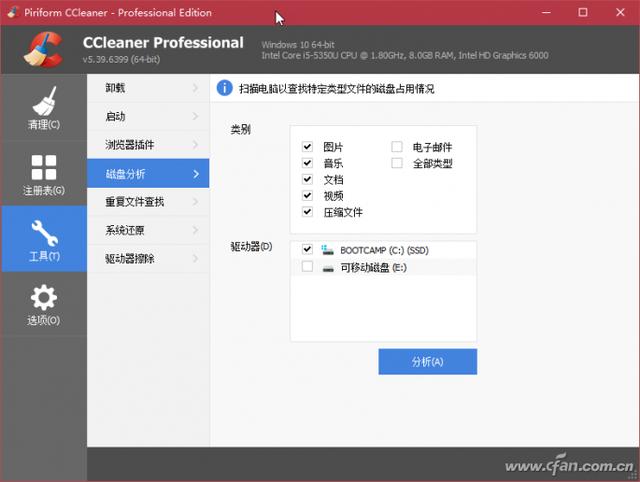Open the 卸载 uninstall menu item
Image resolution: width=640 pixels, height=482 pixels.
pyautogui.click(x=148, y=88)
